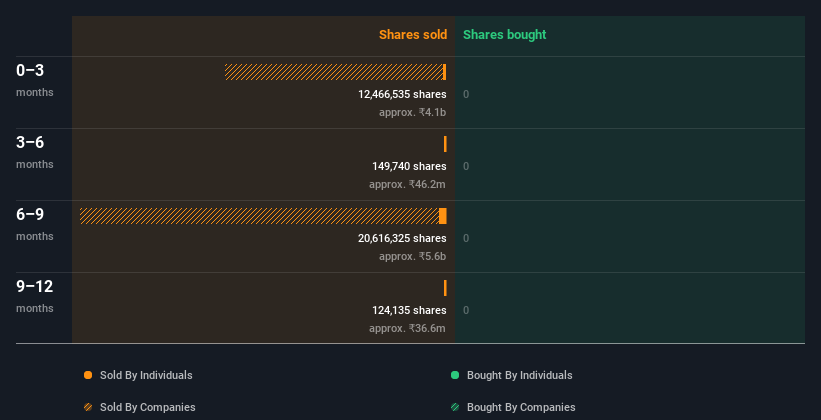Select the 9–12 months row label

[35, 296]
